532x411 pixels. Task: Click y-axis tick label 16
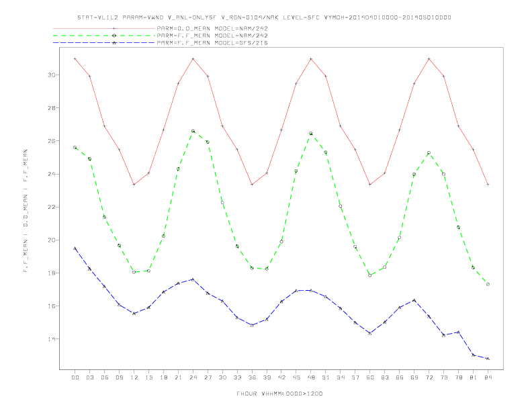(x=52, y=306)
